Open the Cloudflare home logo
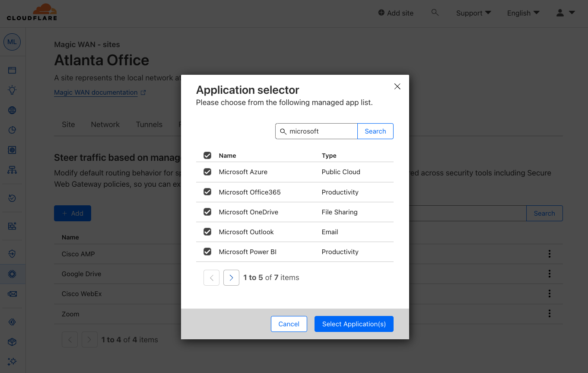 31,13
